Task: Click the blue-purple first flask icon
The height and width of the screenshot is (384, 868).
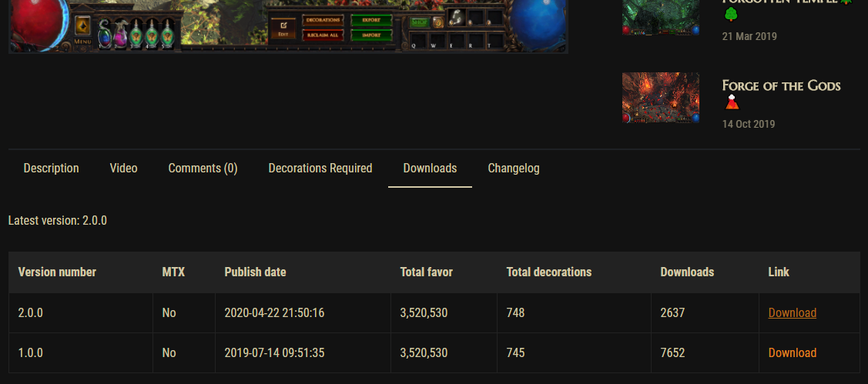Action: (x=104, y=33)
